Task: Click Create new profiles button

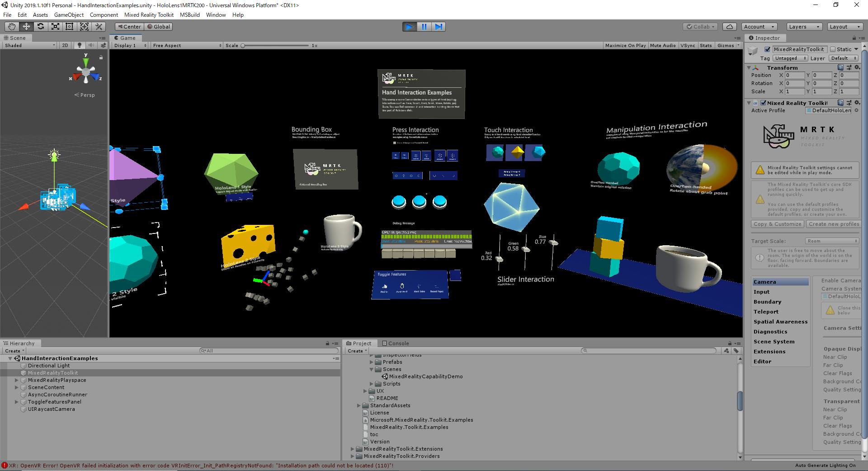Action: click(834, 224)
